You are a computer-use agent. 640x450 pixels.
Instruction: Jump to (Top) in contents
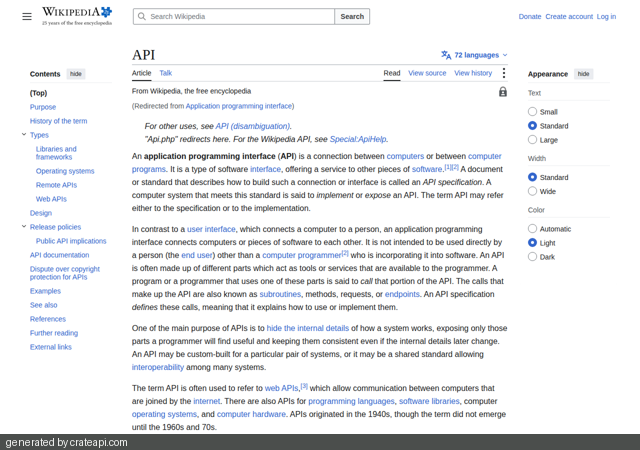coord(38,93)
